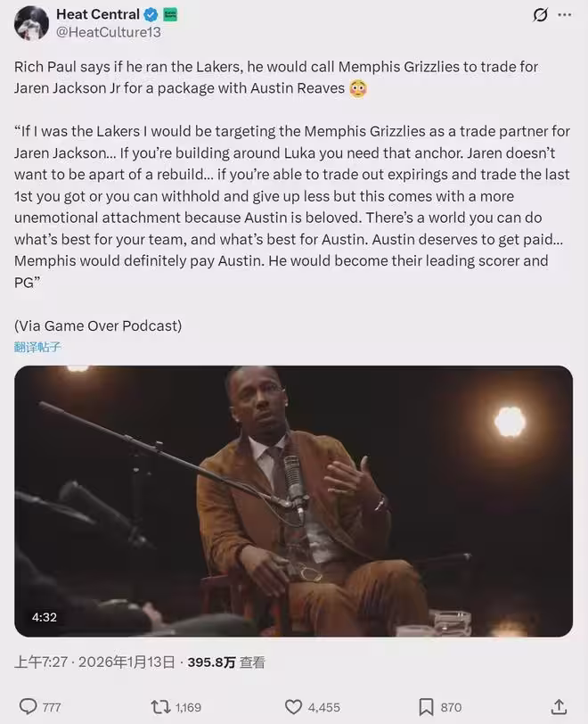Click the 翻译帖子 translate post link

pos(37,347)
